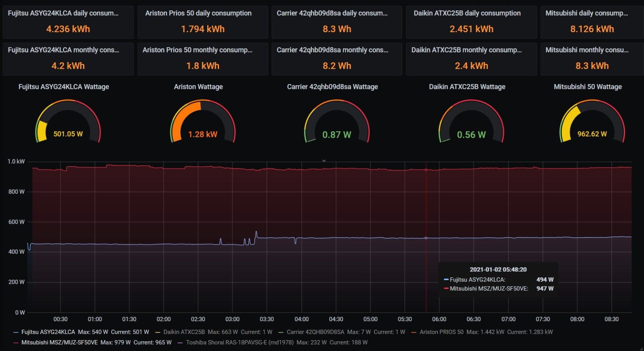Click the 4.236 kWh Fujitsu daily value
The width and height of the screenshot is (644, 351).
click(68, 29)
